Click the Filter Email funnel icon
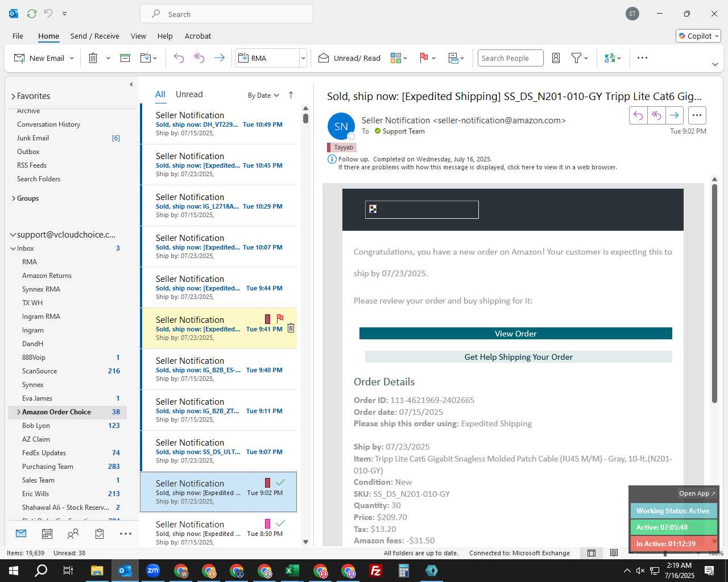Image resolution: width=728 pixels, height=582 pixels. click(576, 58)
